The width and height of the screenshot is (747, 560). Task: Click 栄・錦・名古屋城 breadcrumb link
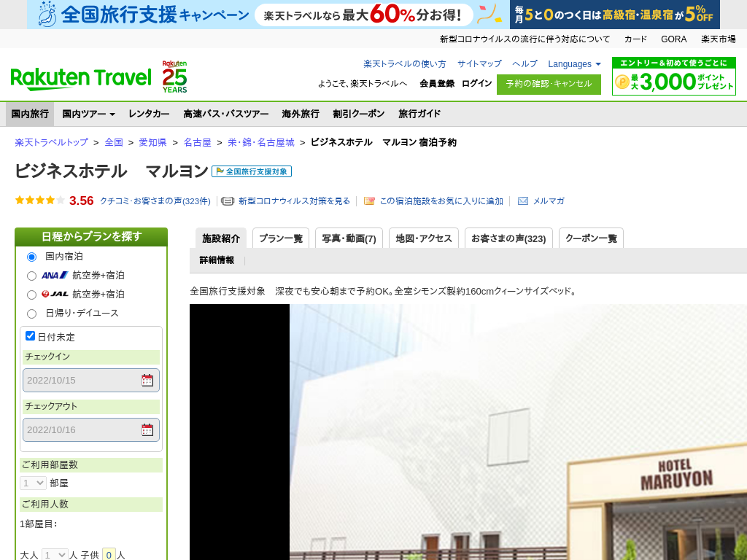tap(261, 142)
